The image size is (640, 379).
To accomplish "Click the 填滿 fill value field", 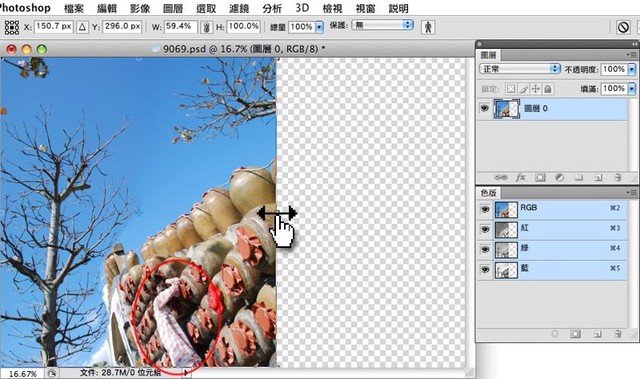I will 614,89.
